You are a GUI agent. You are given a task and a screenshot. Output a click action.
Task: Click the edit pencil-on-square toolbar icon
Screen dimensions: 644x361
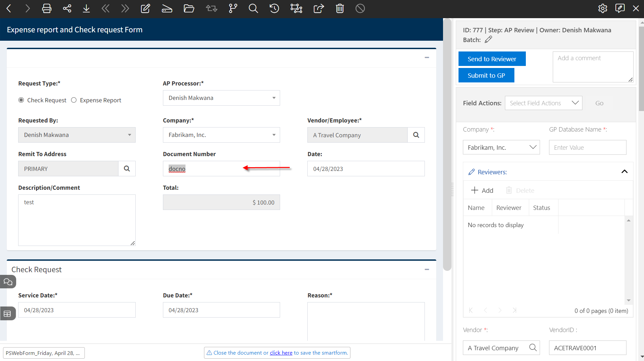pos(145,8)
